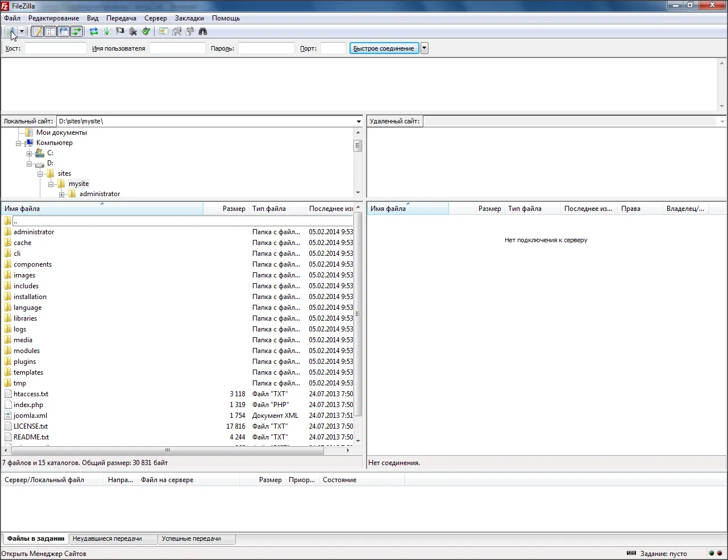The width and height of the screenshot is (728, 560).
Task: Open the Сервер menu
Action: pyautogui.click(x=156, y=18)
